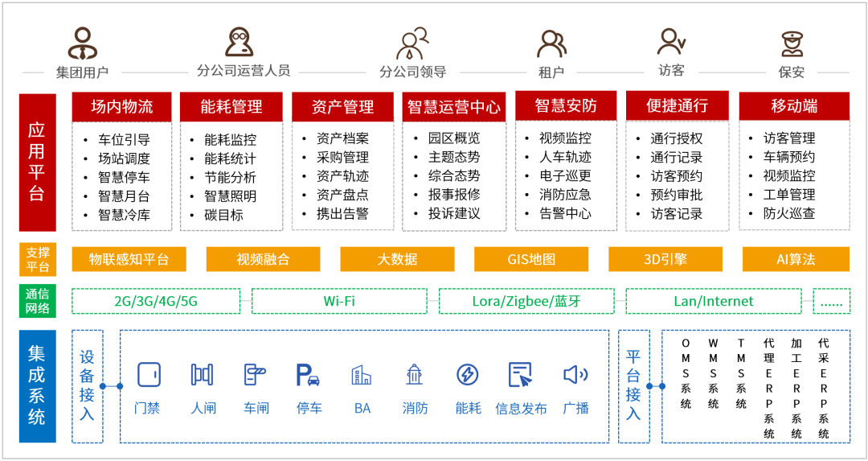Click the 租户 tenant icon

[x=551, y=44]
